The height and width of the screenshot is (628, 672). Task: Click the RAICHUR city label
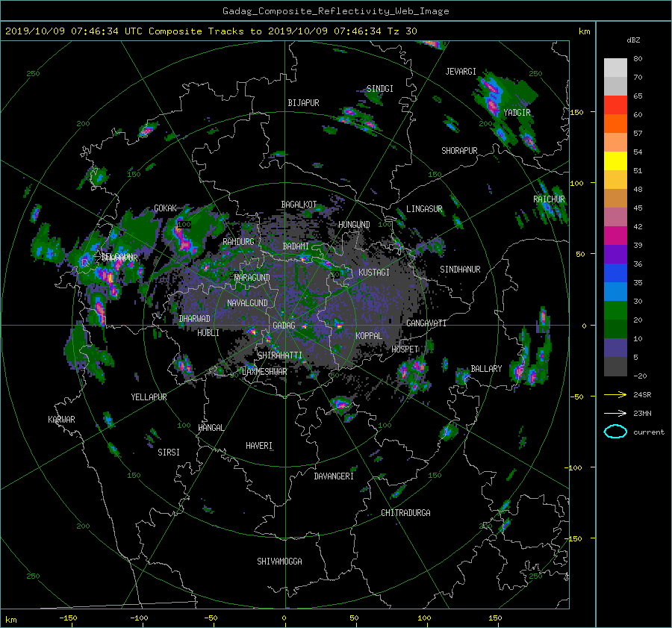[x=549, y=199]
